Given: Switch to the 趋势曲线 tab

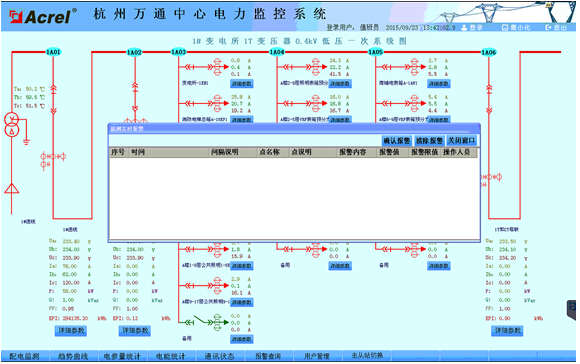Looking at the screenshot, I should point(73,356).
